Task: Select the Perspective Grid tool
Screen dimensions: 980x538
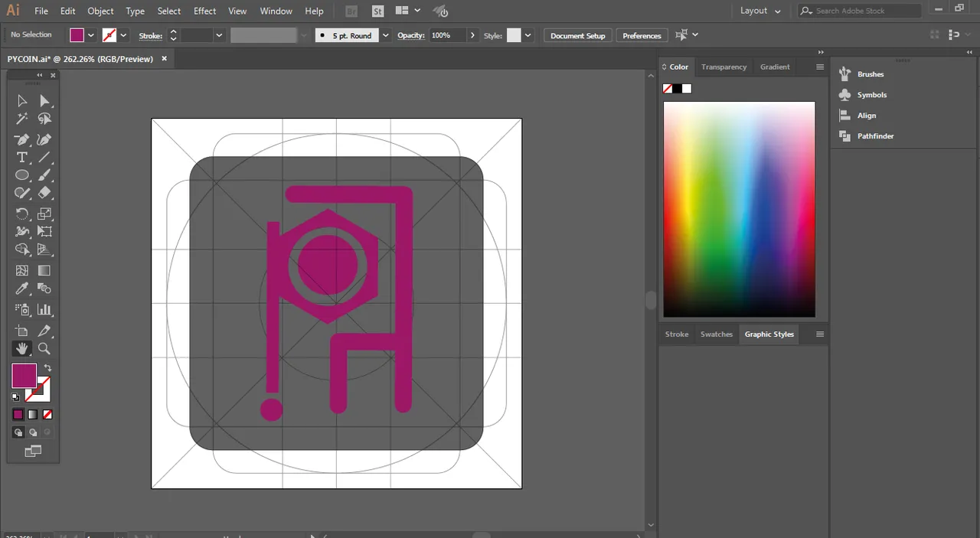Action: coord(44,249)
